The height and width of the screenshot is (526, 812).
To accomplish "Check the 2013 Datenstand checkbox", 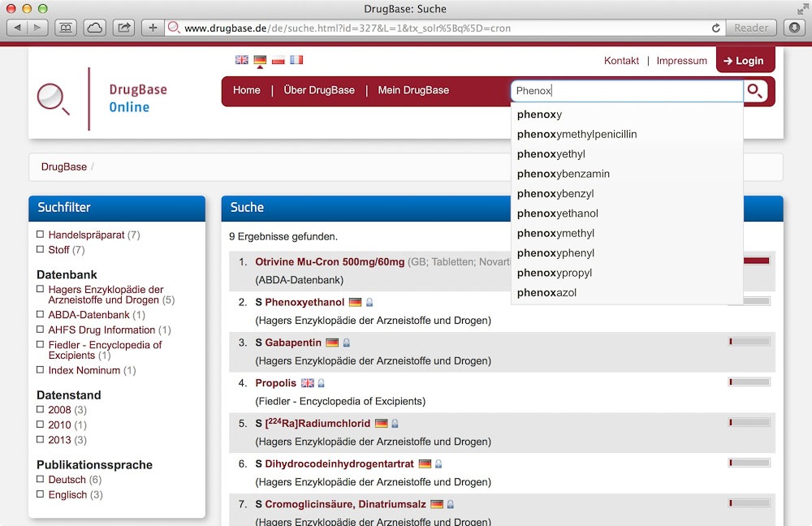I will 41,439.
